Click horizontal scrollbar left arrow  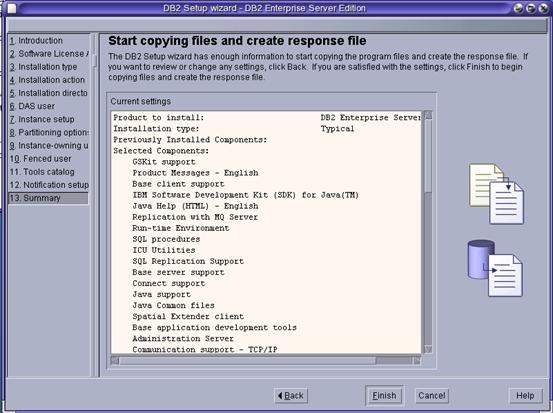(x=115, y=360)
